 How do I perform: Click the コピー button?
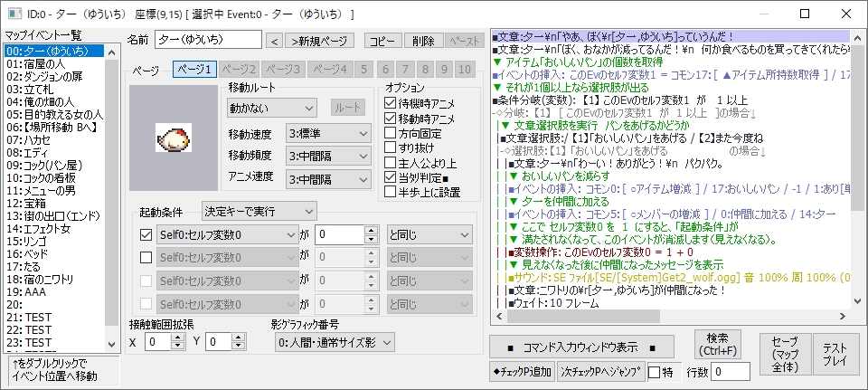tap(382, 41)
